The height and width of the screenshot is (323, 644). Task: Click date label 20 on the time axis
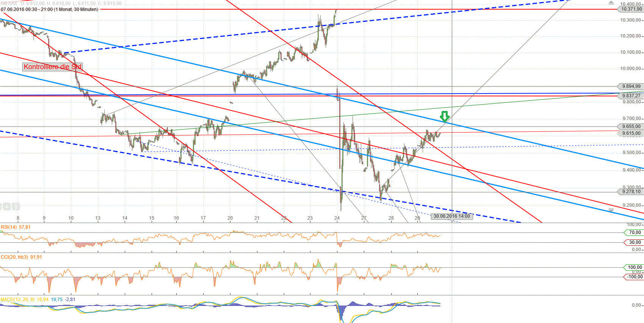230,218
